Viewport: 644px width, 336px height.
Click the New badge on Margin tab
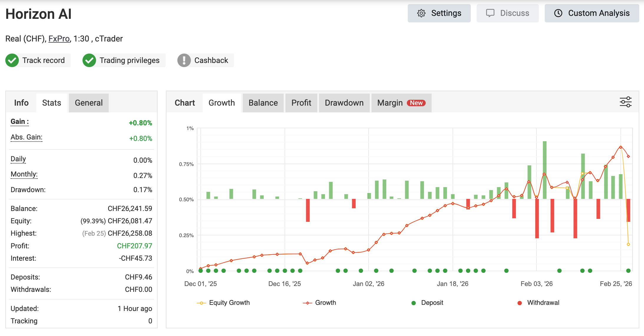tap(416, 103)
